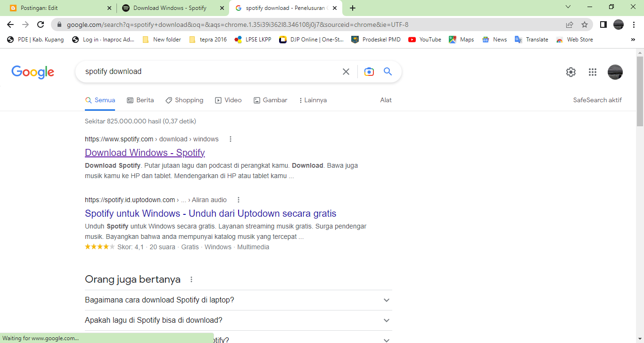
Task: Expand Bagaimana cara download Spotify di laptop question
Action: (x=239, y=300)
